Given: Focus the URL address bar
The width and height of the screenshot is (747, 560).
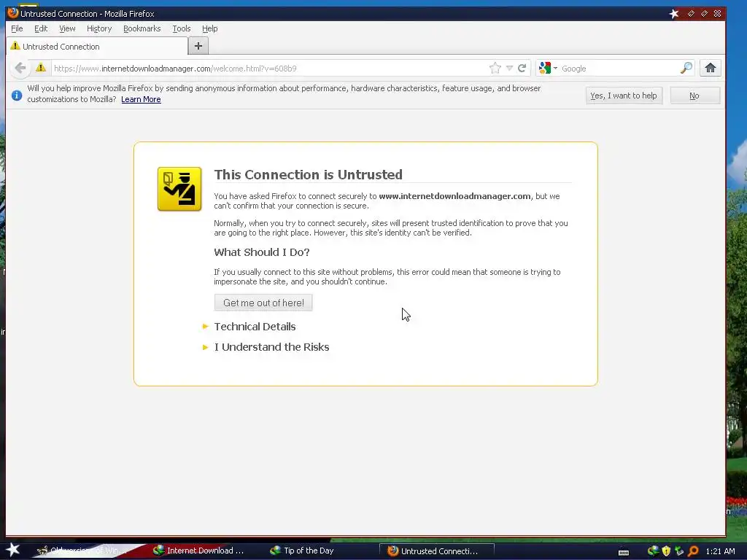Looking at the screenshot, I should [270, 68].
